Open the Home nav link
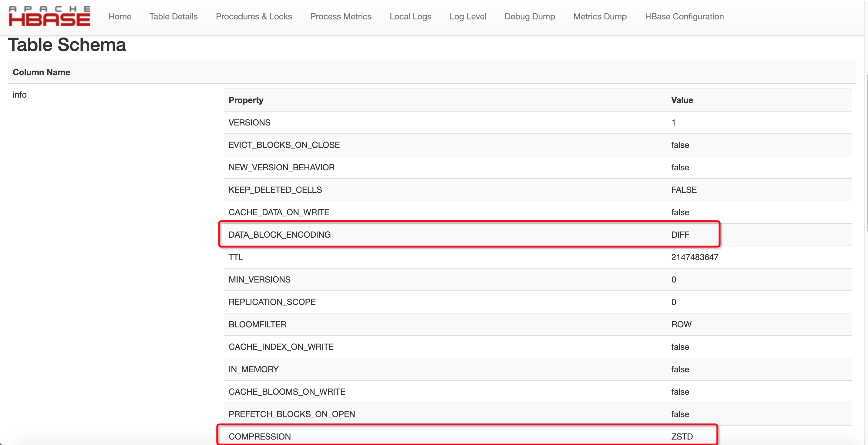 tap(119, 16)
